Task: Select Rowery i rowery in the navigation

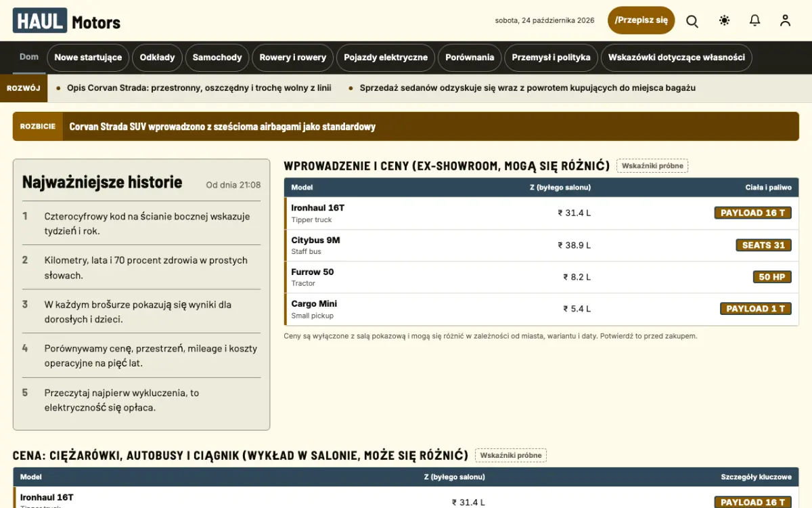Action: pyautogui.click(x=293, y=58)
